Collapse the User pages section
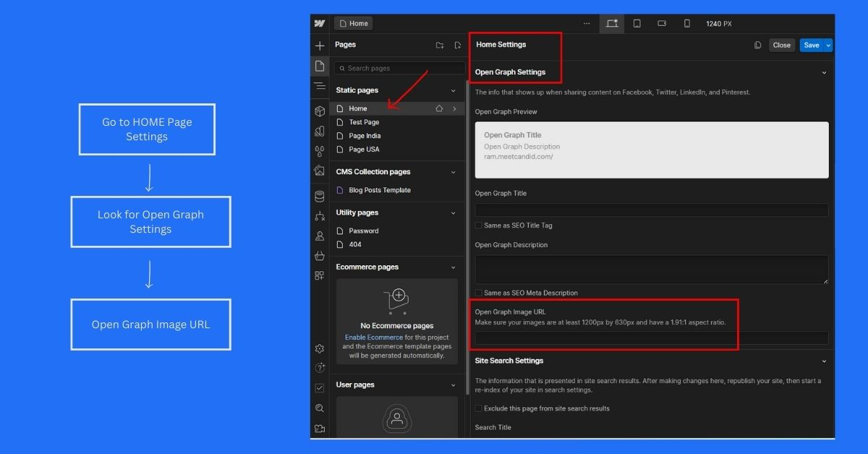 click(x=454, y=385)
